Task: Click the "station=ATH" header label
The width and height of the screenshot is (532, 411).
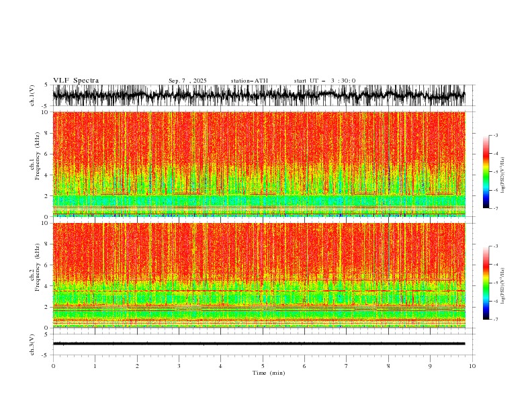Action: (x=249, y=81)
